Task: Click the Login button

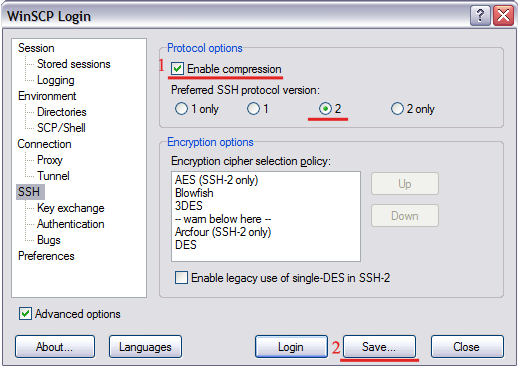Action: point(291,347)
